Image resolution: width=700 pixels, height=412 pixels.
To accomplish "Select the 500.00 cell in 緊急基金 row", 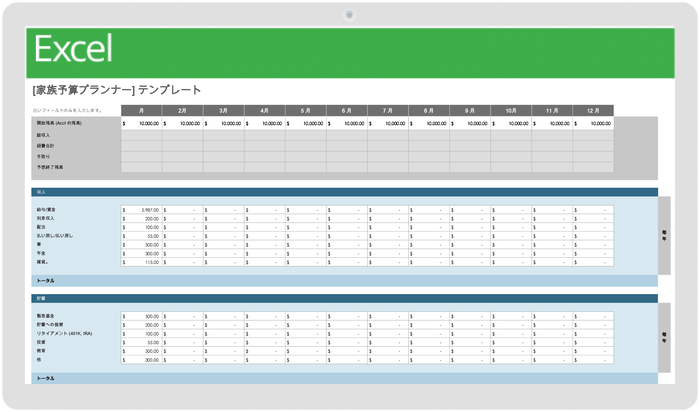I will click(142, 316).
